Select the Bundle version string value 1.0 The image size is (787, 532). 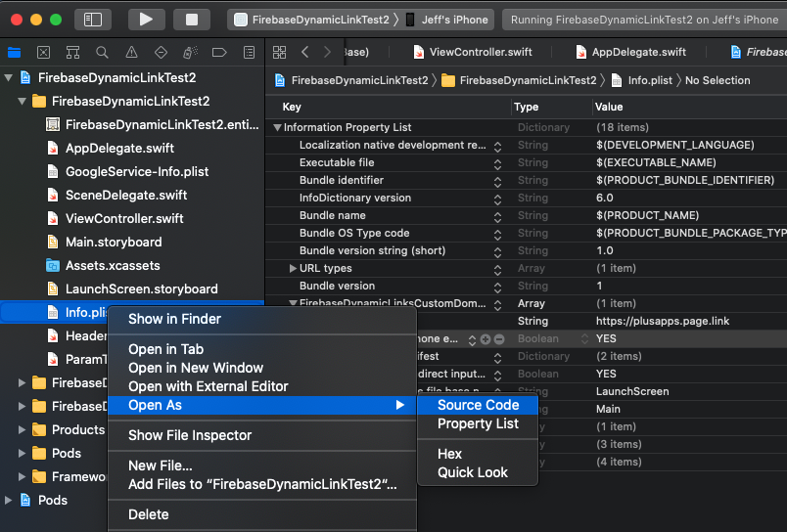tap(605, 250)
